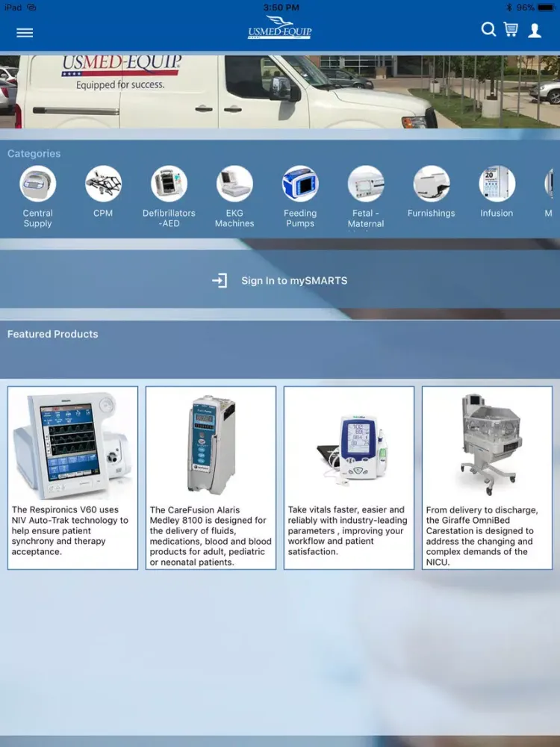Tap the 3:50 PM clock
The height and width of the screenshot is (747, 560).
(x=281, y=7)
